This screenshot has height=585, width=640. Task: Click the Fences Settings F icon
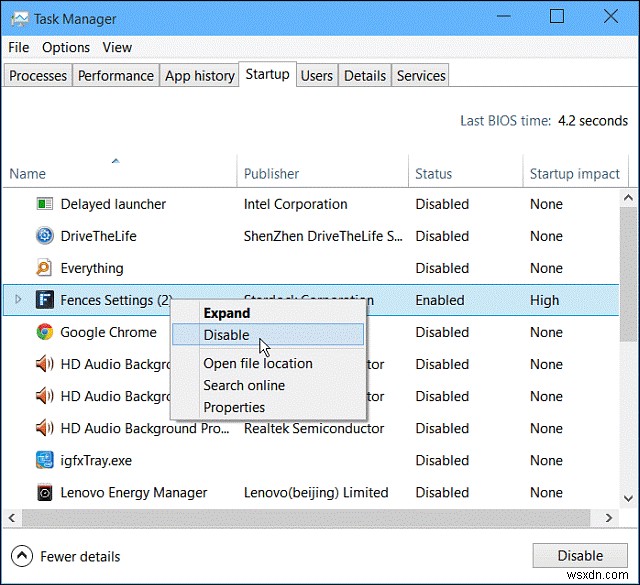point(44,300)
